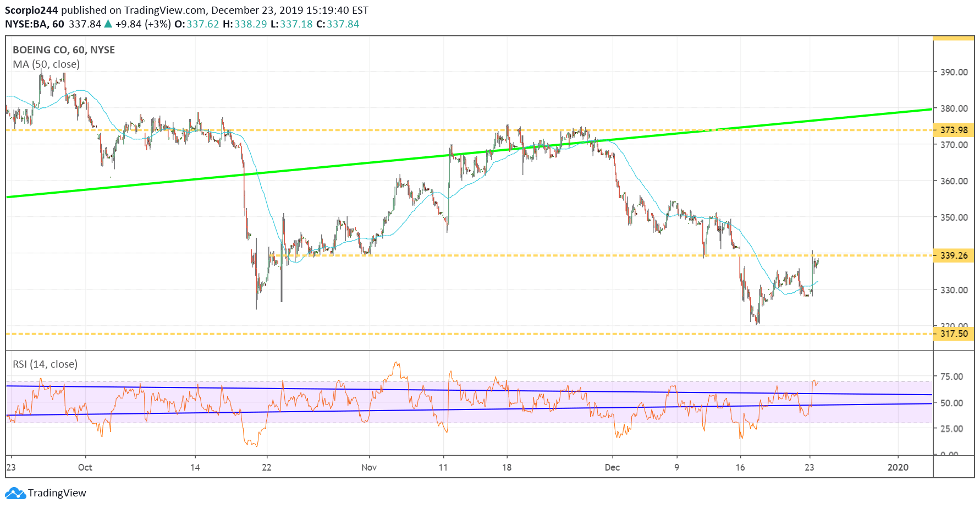Click the 14 date label on time axis
This screenshot has width=980, height=508.
195,467
